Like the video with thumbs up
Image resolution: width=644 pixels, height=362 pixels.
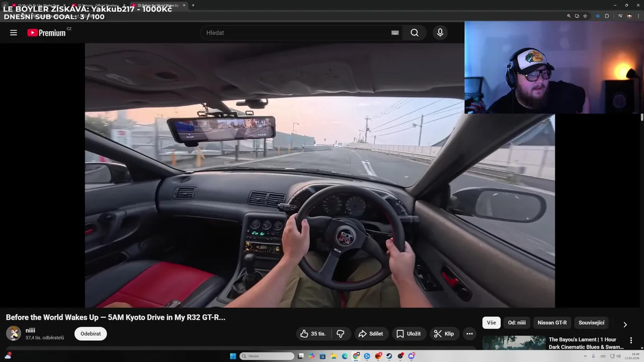[313, 334]
